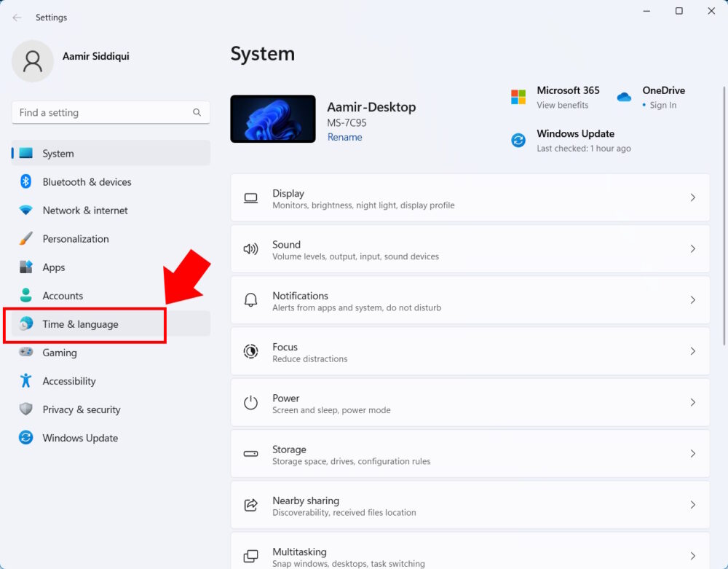Viewport: 728px width, 569px height.
Task: Click the Network wifi icon in sidebar
Action: coord(26,210)
